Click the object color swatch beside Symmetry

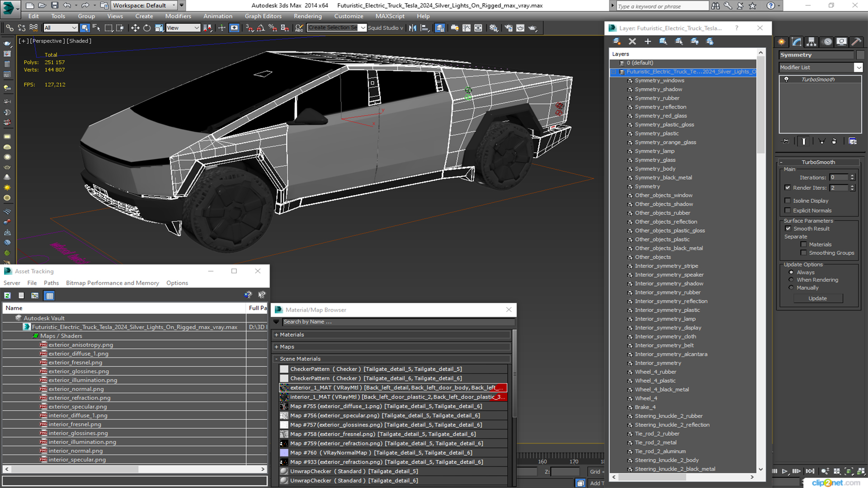tap(860, 55)
